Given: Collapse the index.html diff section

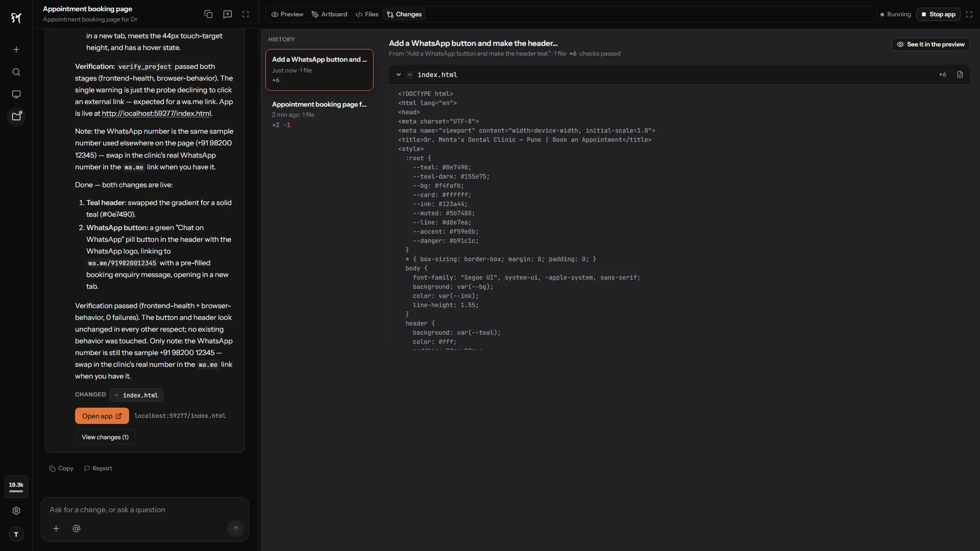Looking at the screenshot, I should pos(399,74).
